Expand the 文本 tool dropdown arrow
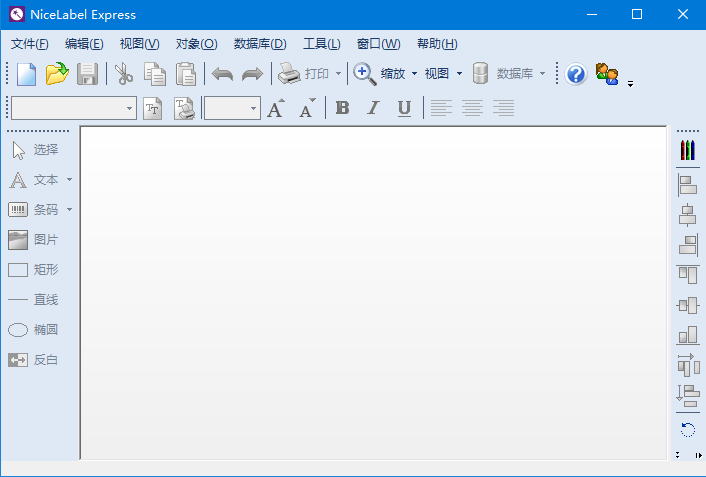This screenshot has width=706, height=477. coord(69,180)
